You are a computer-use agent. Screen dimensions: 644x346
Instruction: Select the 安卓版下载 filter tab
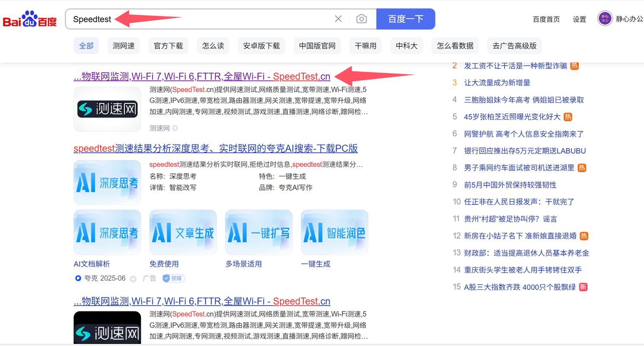click(x=261, y=46)
